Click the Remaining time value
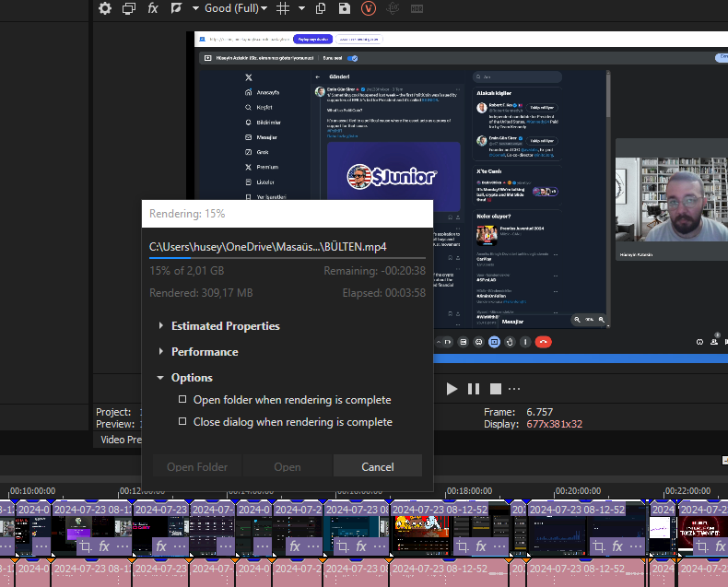The image size is (728, 587). (x=401, y=271)
